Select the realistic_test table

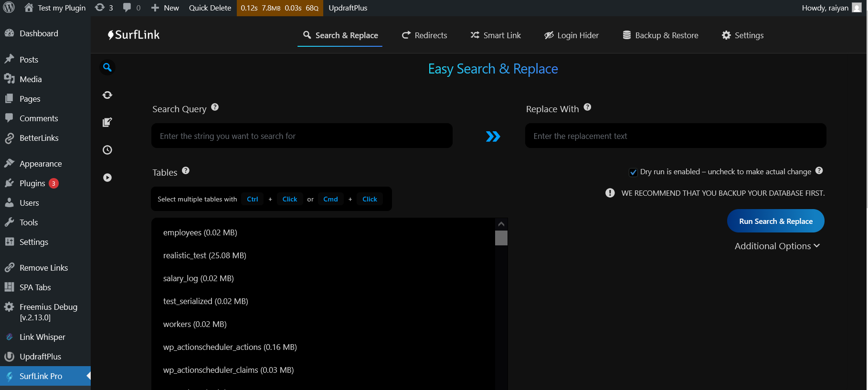[205, 255]
